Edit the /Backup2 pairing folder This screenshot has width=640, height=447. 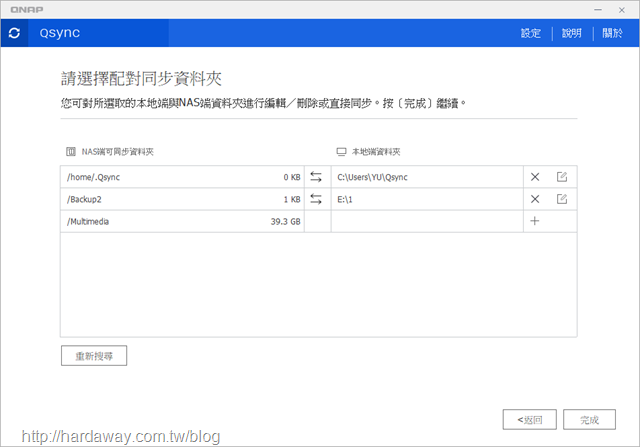tap(562, 199)
